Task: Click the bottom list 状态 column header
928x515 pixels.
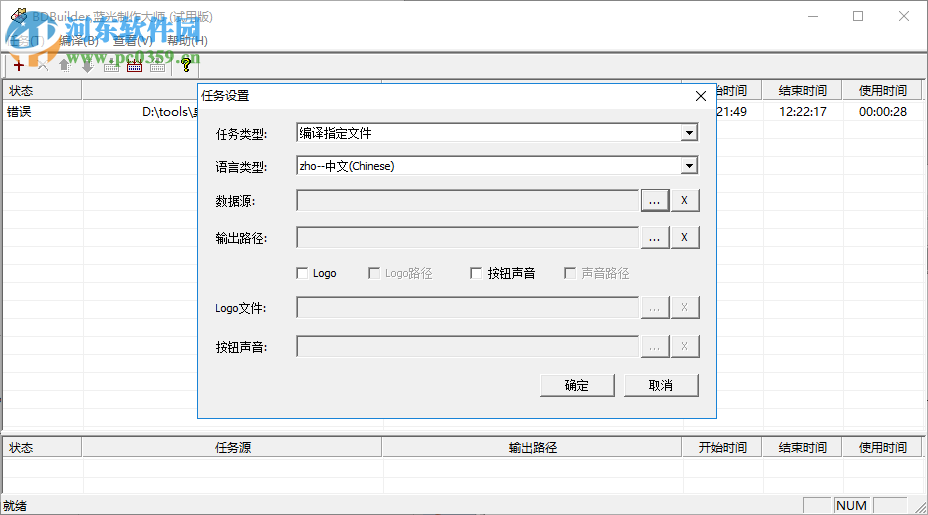Action: click(x=42, y=448)
